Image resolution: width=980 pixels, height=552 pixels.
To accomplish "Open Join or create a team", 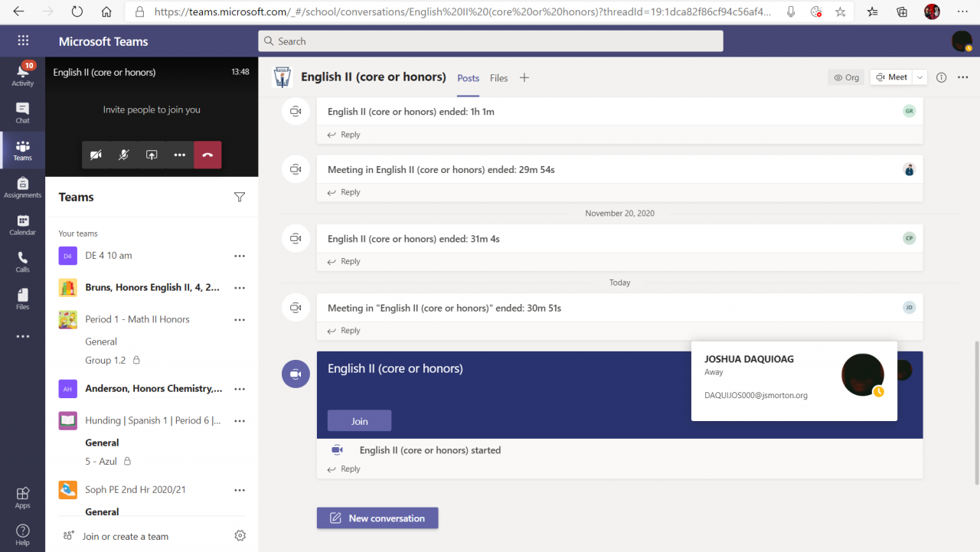I will pos(125,536).
